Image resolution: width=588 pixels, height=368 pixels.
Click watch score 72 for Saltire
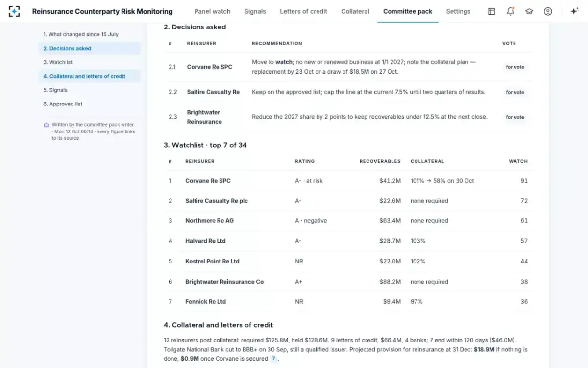coord(524,201)
